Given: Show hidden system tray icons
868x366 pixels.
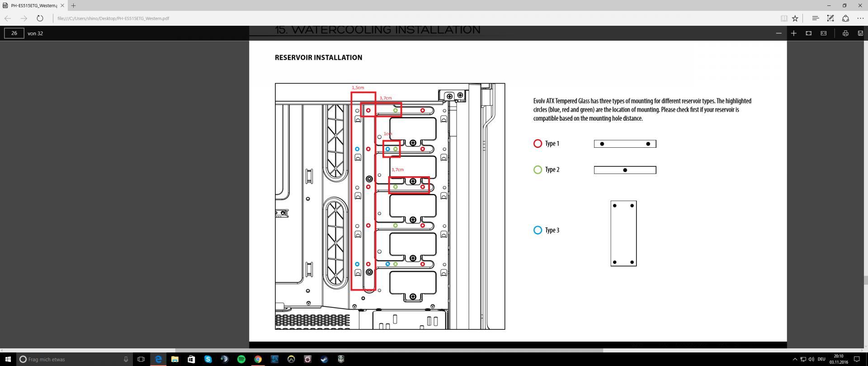Looking at the screenshot, I should point(795,359).
